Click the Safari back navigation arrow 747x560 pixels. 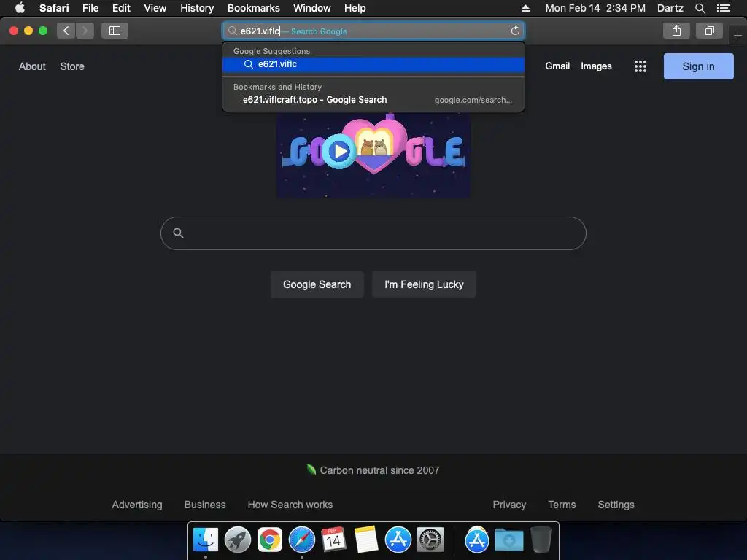point(66,31)
